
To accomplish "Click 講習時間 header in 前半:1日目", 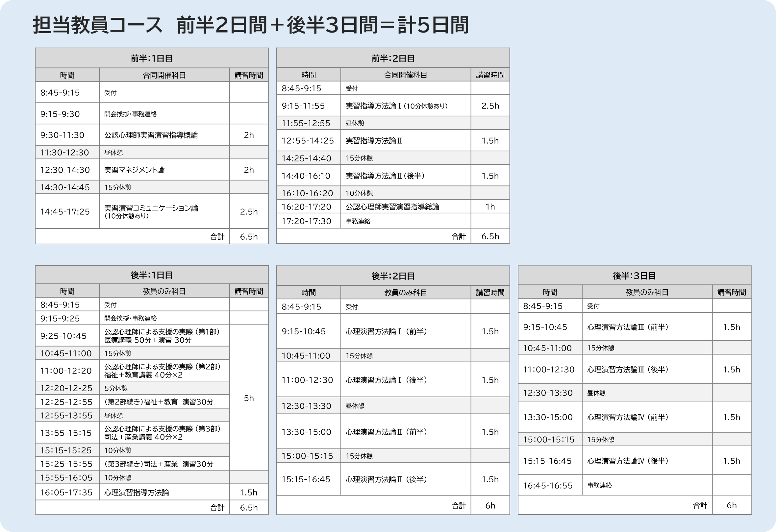I will coord(249,75).
